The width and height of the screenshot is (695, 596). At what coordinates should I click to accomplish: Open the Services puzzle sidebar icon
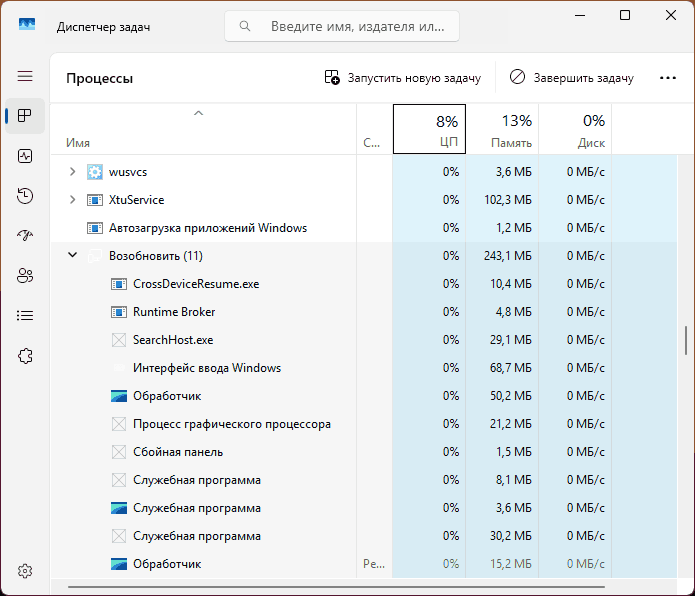point(25,356)
